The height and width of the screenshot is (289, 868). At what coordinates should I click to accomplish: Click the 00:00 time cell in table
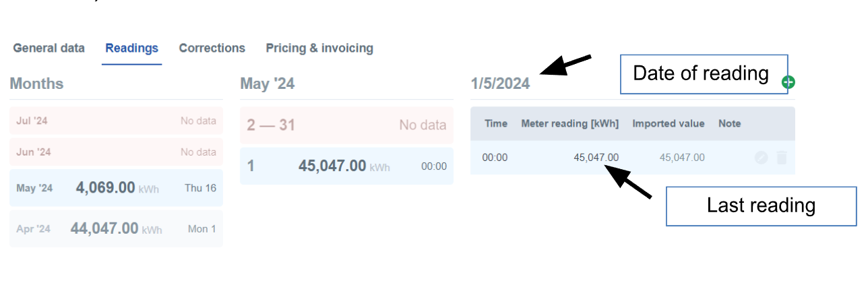(x=495, y=158)
